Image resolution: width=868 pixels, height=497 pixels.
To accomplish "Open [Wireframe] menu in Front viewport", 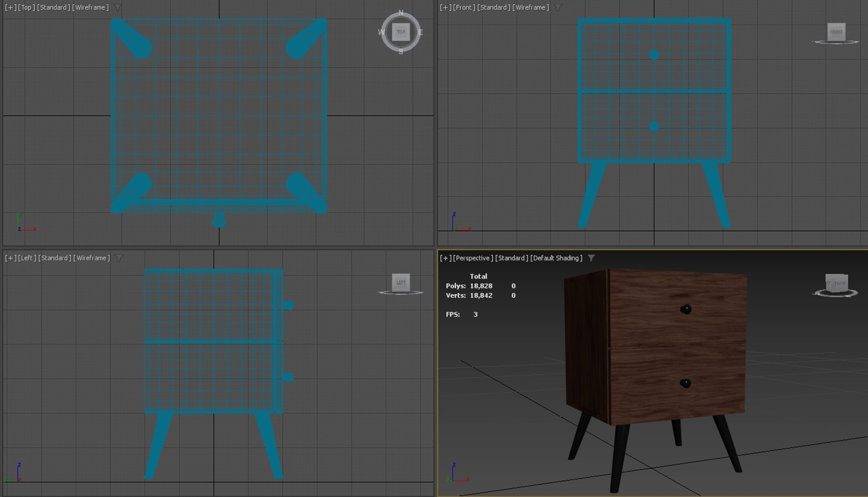I will tap(530, 7).
